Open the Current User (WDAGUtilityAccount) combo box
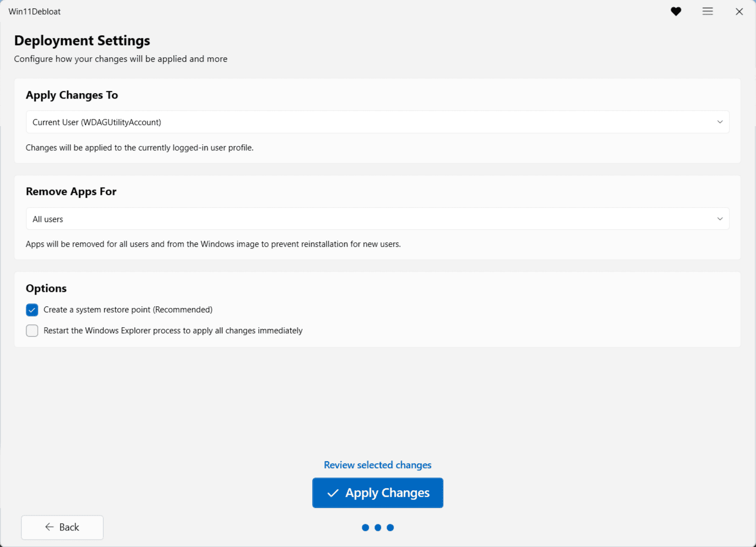 click(377, 122)
